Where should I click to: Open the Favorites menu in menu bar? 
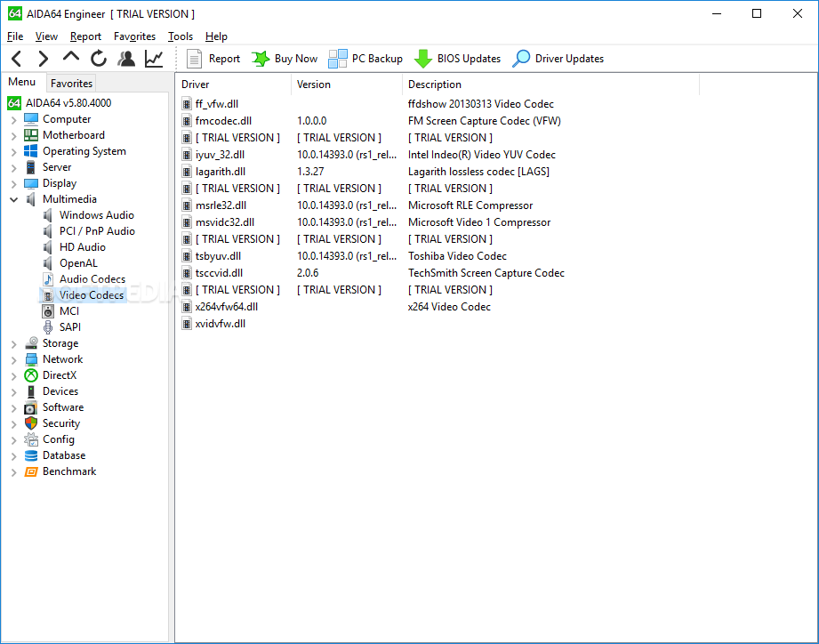(x=135, y=36)
